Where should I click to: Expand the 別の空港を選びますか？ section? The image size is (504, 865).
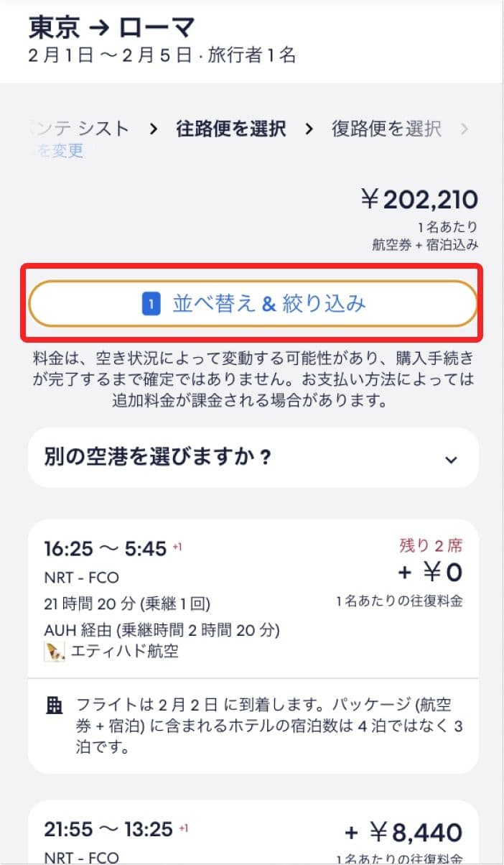click(252, 458)
